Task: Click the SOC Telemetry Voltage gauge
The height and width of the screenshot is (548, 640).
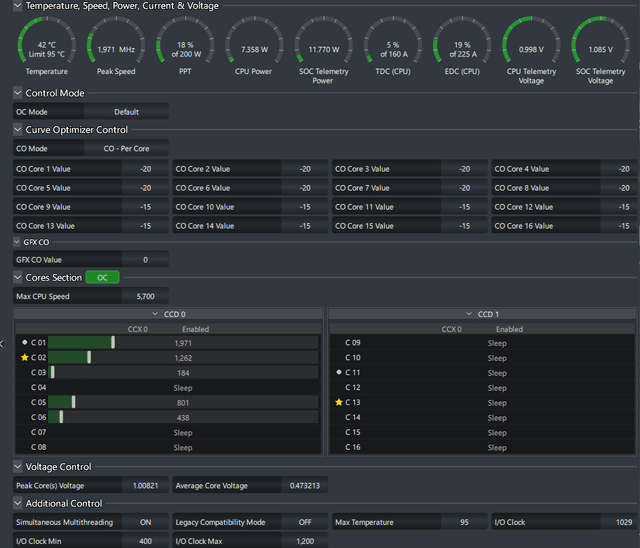Action: pyautogui.click(x=600, y=50)
